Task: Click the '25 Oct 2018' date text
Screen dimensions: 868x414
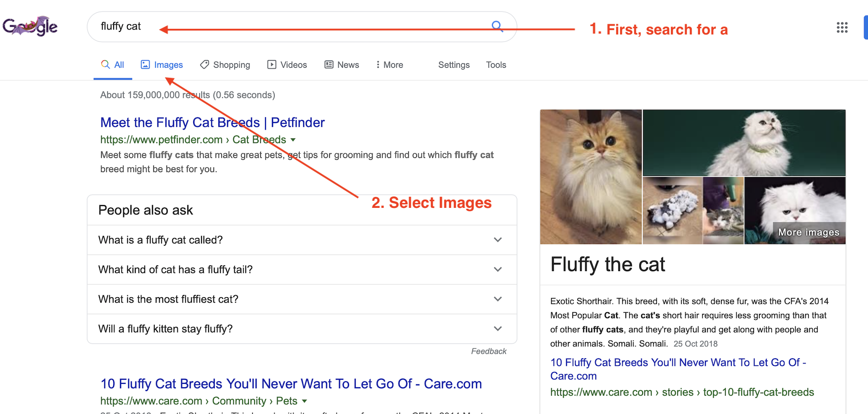Action: point(695,344)
